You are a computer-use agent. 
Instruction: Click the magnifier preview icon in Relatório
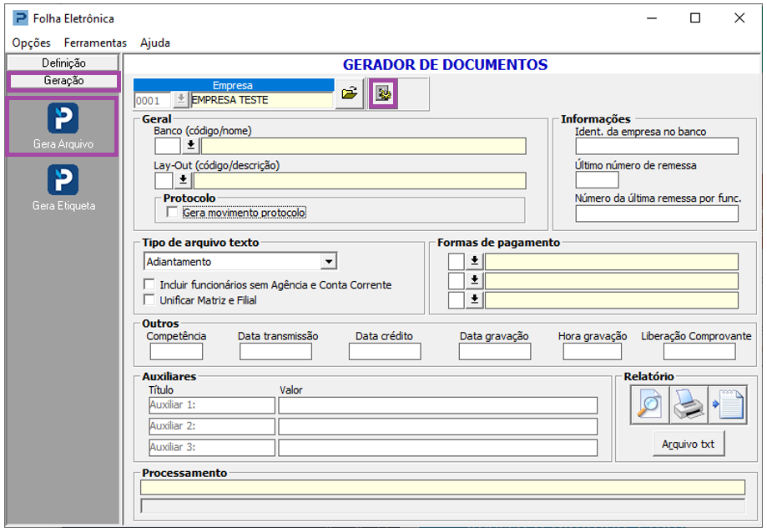point(649,405)
